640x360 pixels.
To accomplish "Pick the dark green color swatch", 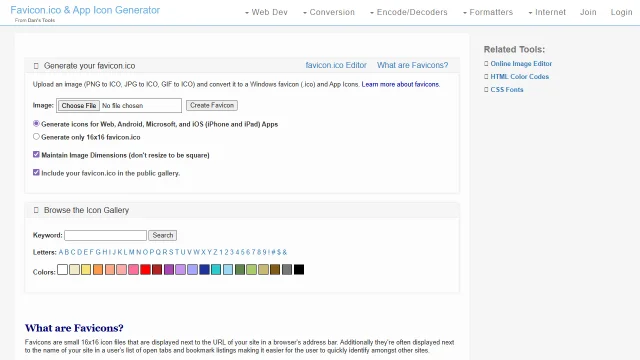I will click(240, 269).
